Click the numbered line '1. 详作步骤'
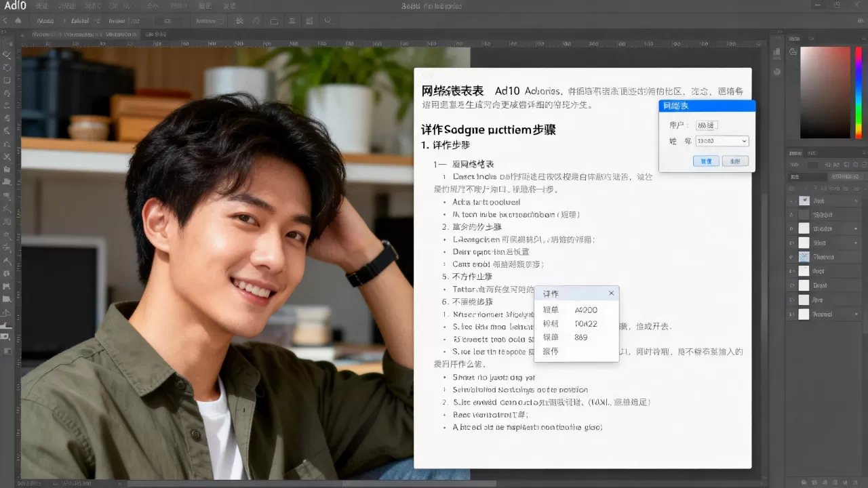Screen dimensions: 868x488 446,145
